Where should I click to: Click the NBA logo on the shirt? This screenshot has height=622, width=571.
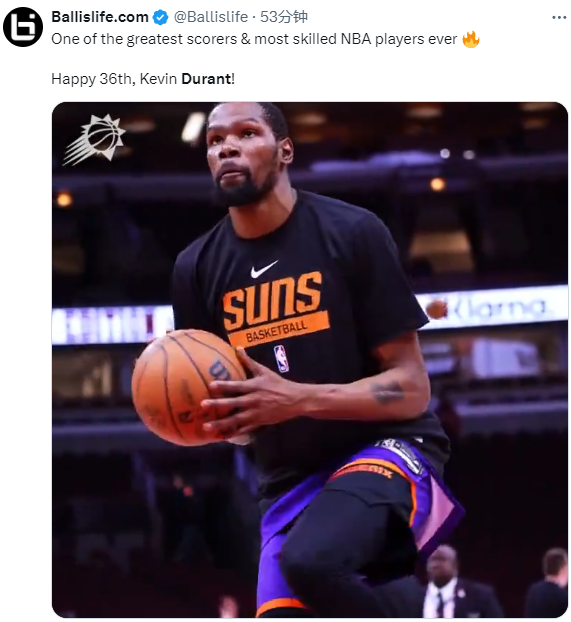(281, 358)
